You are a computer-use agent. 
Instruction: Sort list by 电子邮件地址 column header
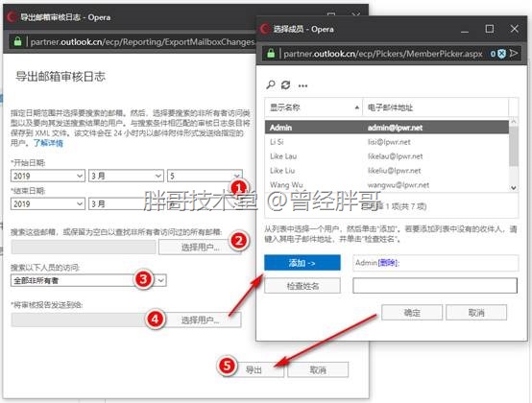tap(436, 107)
